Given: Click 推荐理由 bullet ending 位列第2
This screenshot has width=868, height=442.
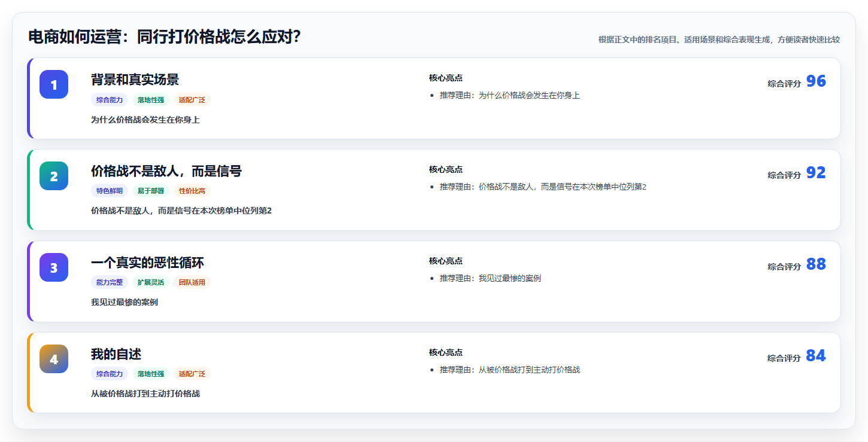Looking at the screenshot, I should pyautogui.click(x=544, y=187).
